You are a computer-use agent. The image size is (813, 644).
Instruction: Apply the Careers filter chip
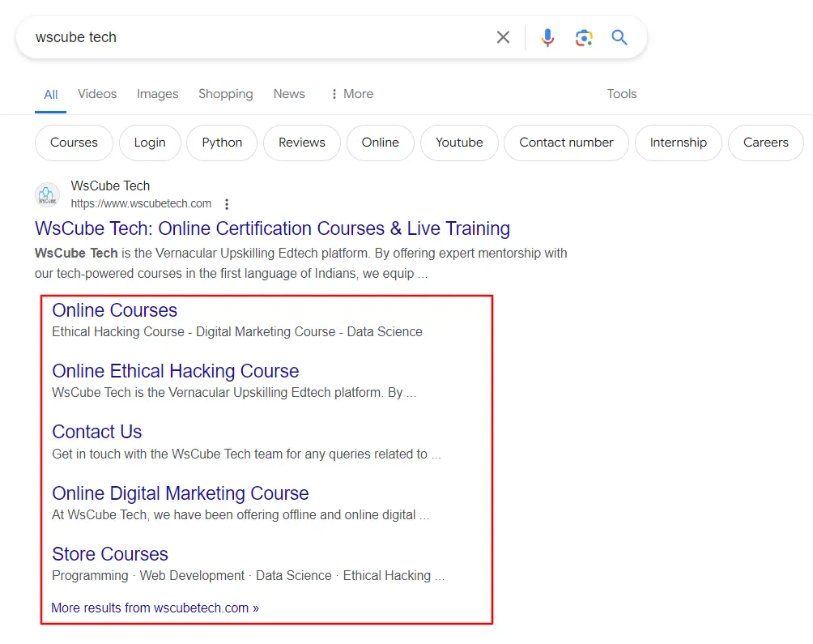766,143
